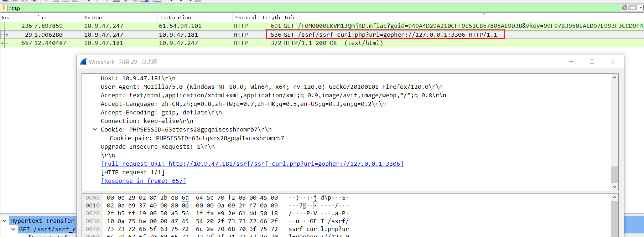Jump to Response in frame 657 link
644x237 pixels.
click(x=144, y=181)
